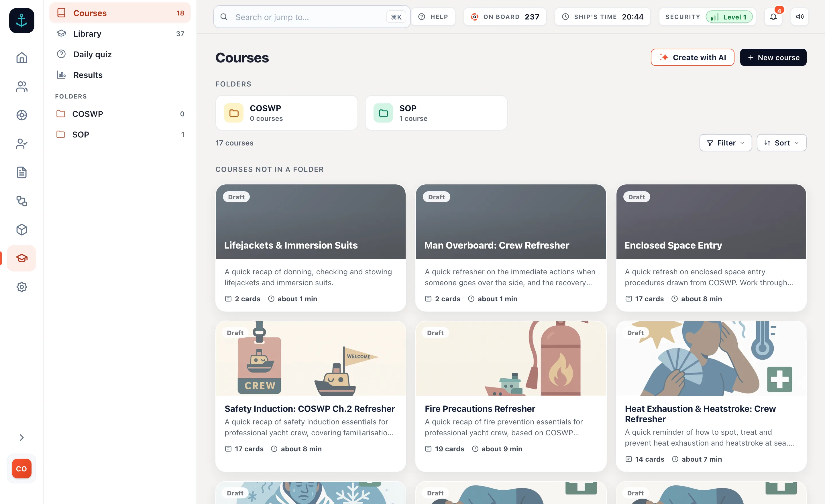This screenshot has width=825, height=504.
Task: Open the Filter dropdown
Action: pos(726,143)
